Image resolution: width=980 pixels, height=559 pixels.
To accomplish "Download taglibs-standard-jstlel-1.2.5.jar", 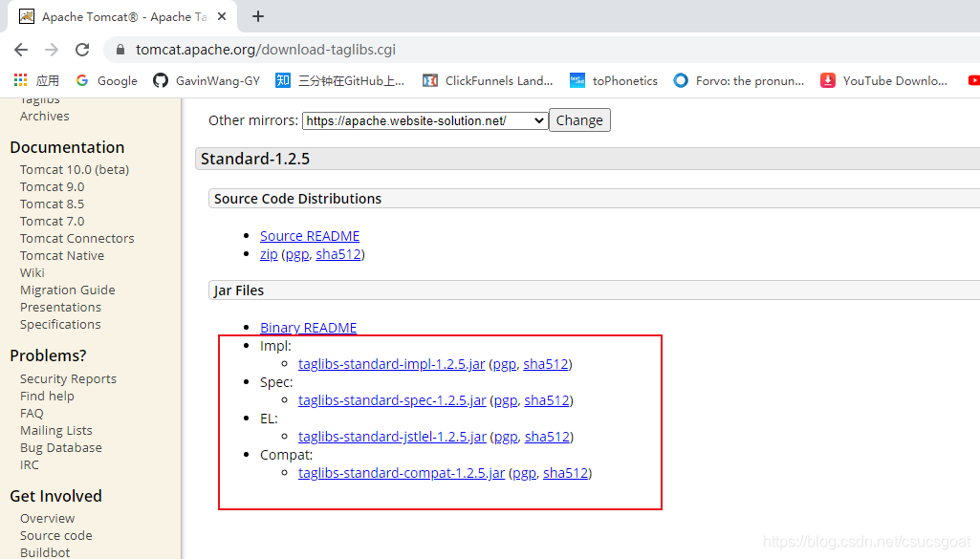I will (392, 437).
